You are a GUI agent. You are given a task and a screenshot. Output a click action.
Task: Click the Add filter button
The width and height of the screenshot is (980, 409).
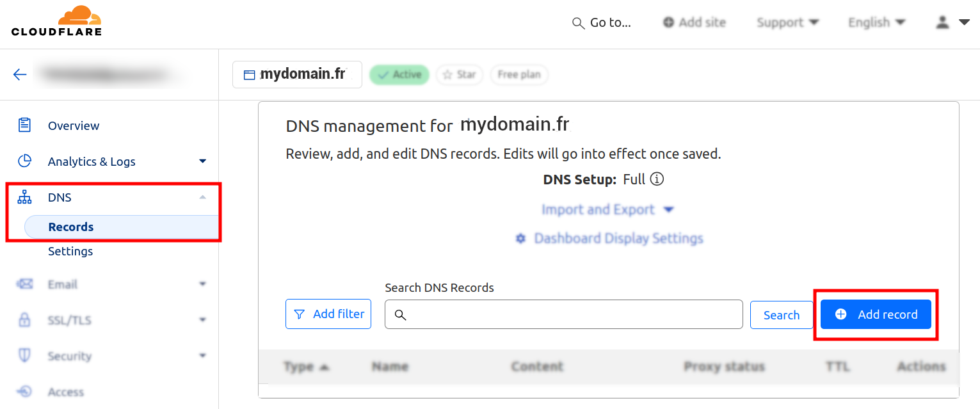(x=328, y=314)
